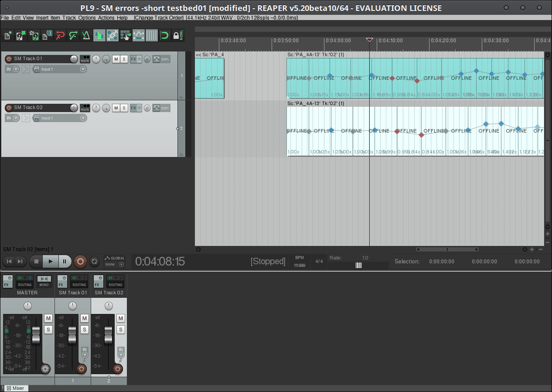Open ROUTING on mixer SM Track 01
Screen dimensions: 552x392
click(x=79, y=281)
